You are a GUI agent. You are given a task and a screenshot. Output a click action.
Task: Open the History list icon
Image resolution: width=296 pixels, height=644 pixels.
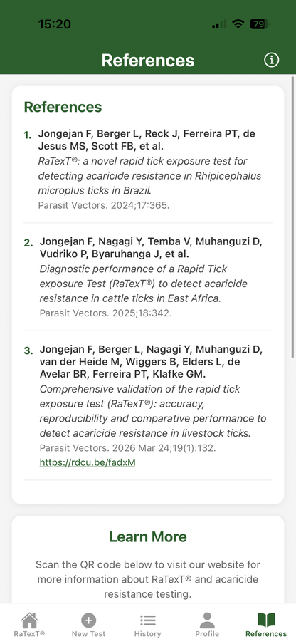coord(147,620)
